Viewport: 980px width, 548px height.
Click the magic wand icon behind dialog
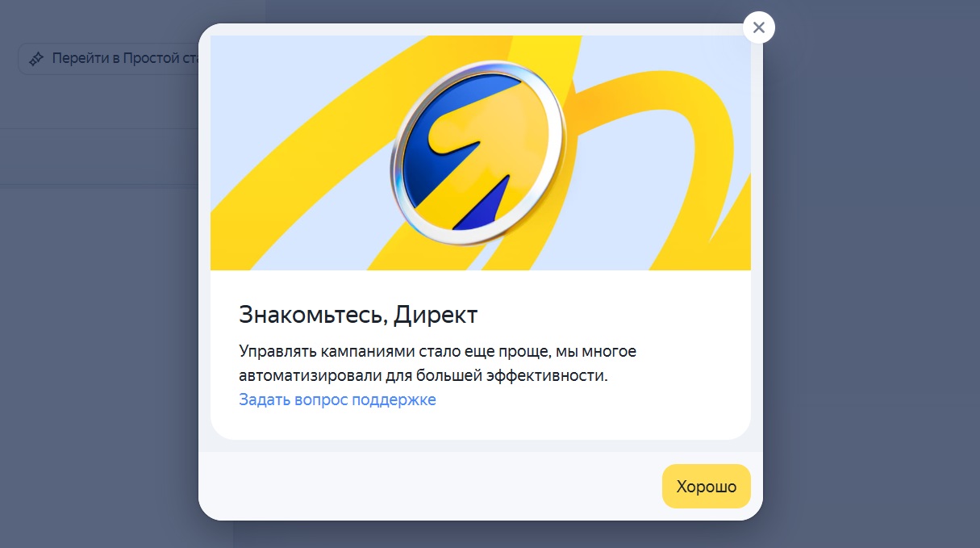click(36, 59)
